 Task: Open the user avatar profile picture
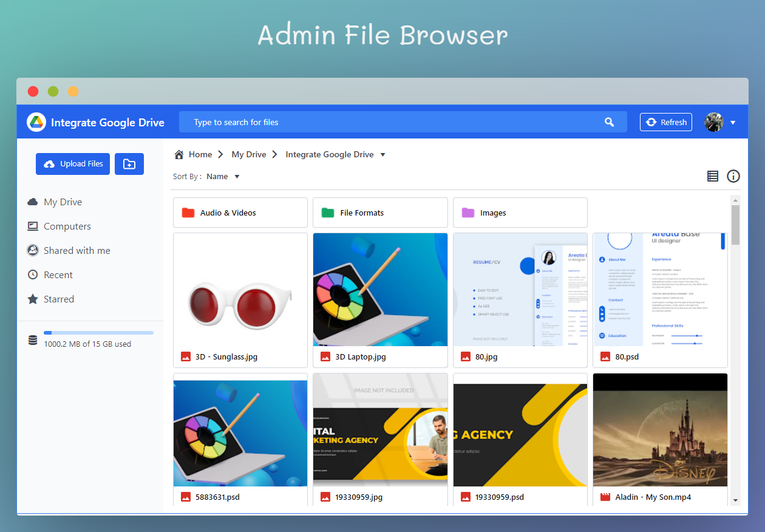coord(714,122)
